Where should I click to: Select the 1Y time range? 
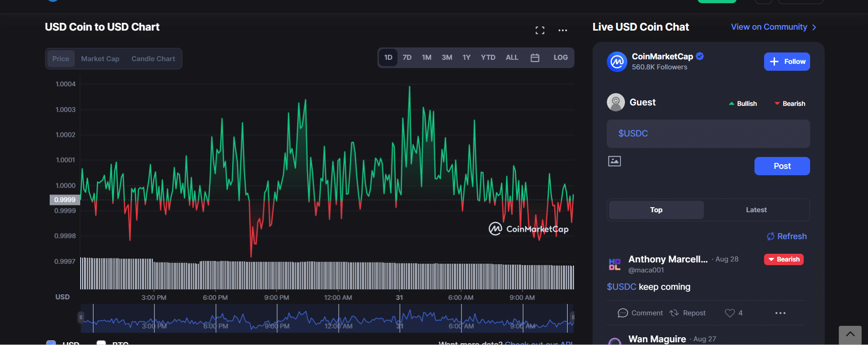466,57
